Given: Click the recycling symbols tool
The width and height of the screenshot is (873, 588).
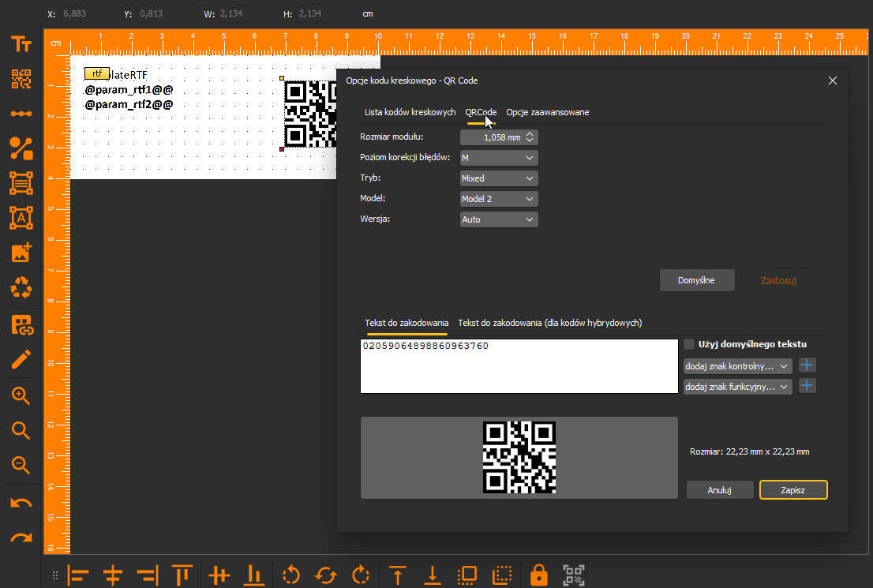Looking at the screenshot, I should (21, 287).
